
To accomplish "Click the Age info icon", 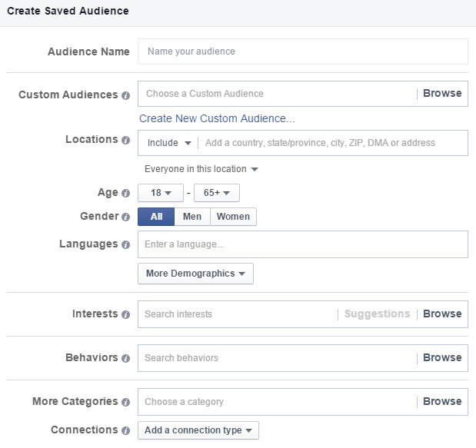I will point(125,193).
